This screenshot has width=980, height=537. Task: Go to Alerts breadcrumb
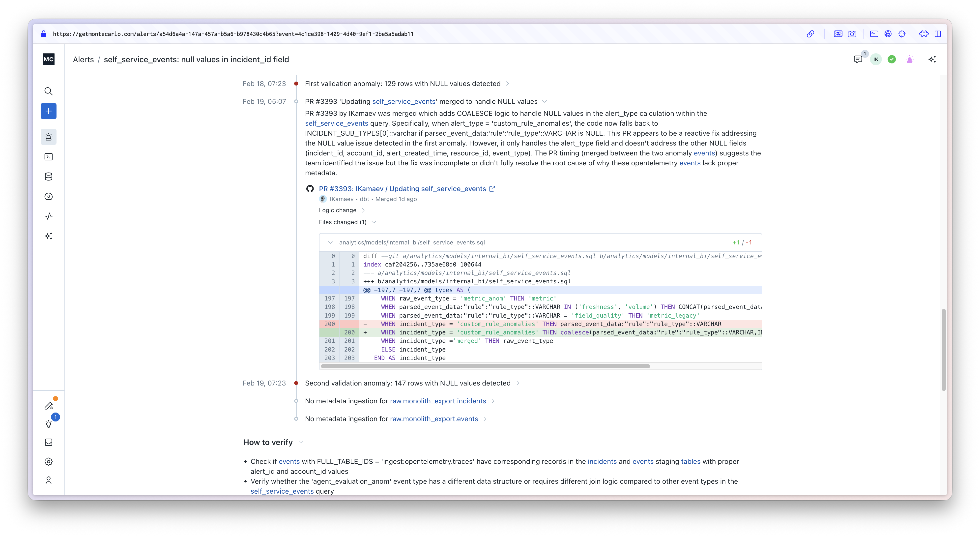click(x=83, y=59)
